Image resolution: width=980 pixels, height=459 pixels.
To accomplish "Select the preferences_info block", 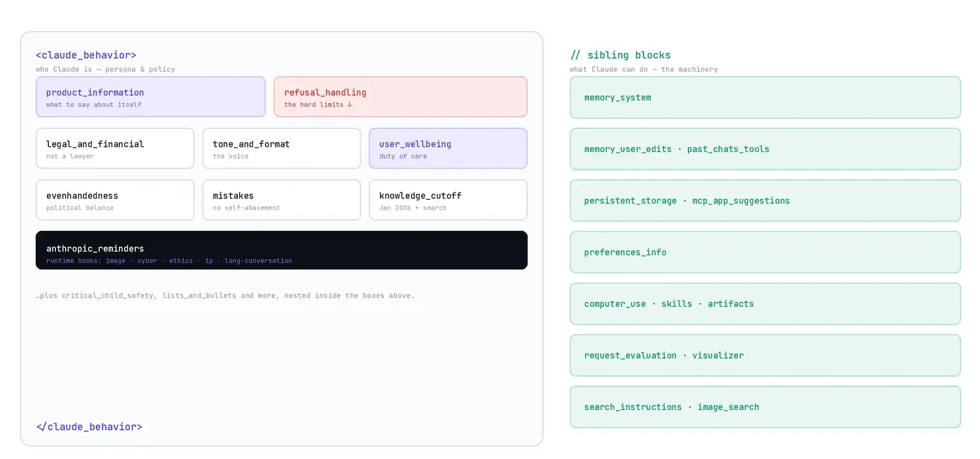I will (765, 252).
